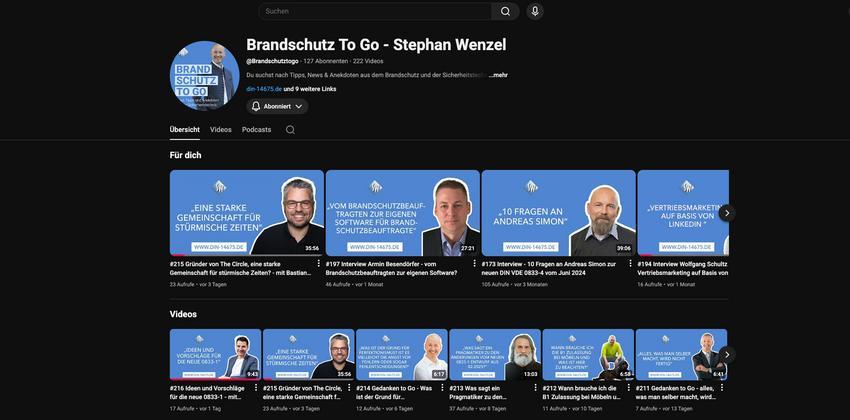Open options menu for video #197
This screenshot has height=420, width=850.
coord(474,264)
